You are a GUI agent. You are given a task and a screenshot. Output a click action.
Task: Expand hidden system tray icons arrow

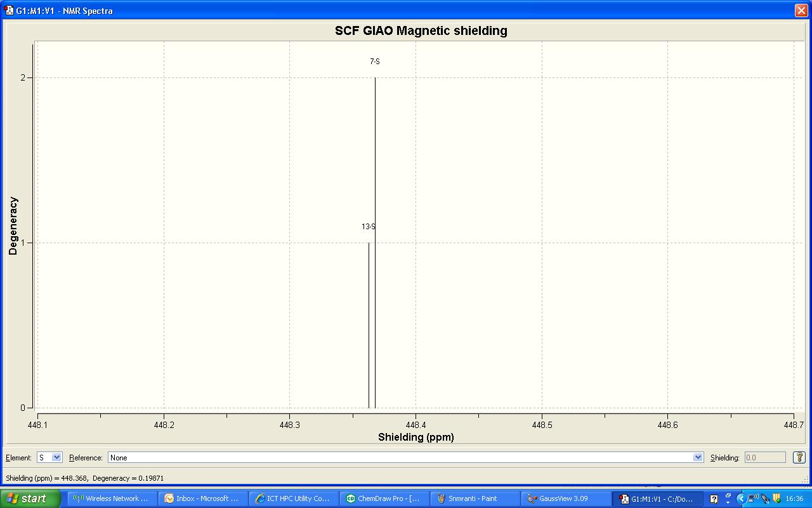[x=741, y=499]
